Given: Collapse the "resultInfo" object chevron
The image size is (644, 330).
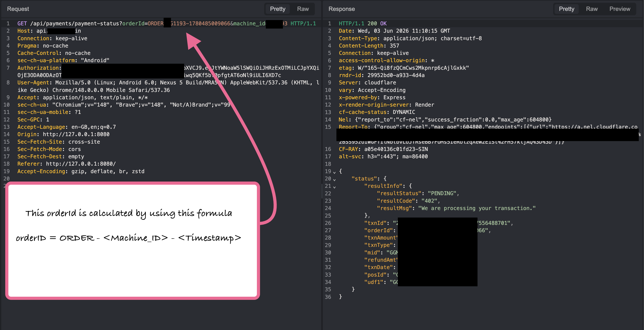Looking at the screenshot, I should click(x=334, y=187).
